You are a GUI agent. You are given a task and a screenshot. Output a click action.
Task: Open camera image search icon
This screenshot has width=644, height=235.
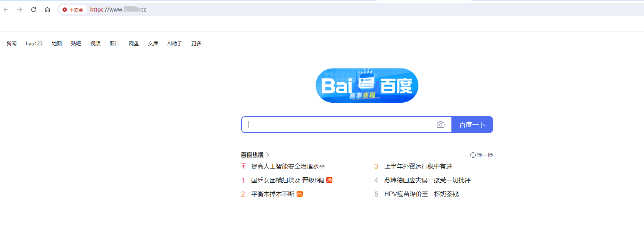click(441, 125)
